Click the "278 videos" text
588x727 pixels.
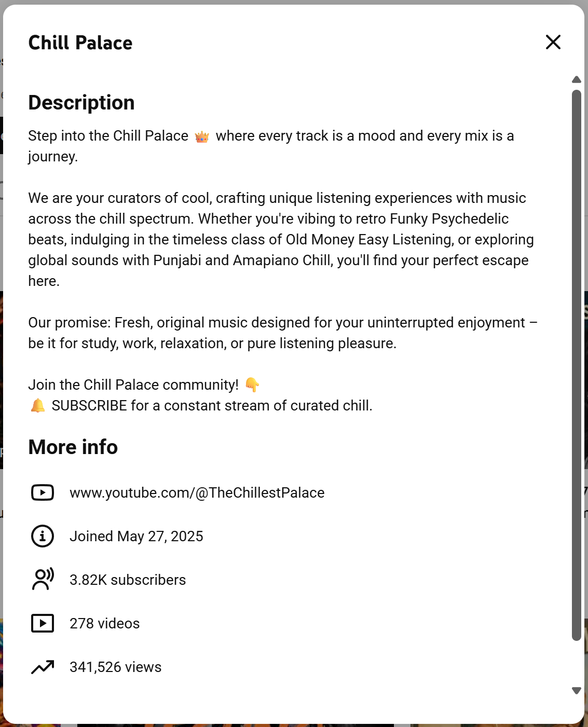coord(104,623)
